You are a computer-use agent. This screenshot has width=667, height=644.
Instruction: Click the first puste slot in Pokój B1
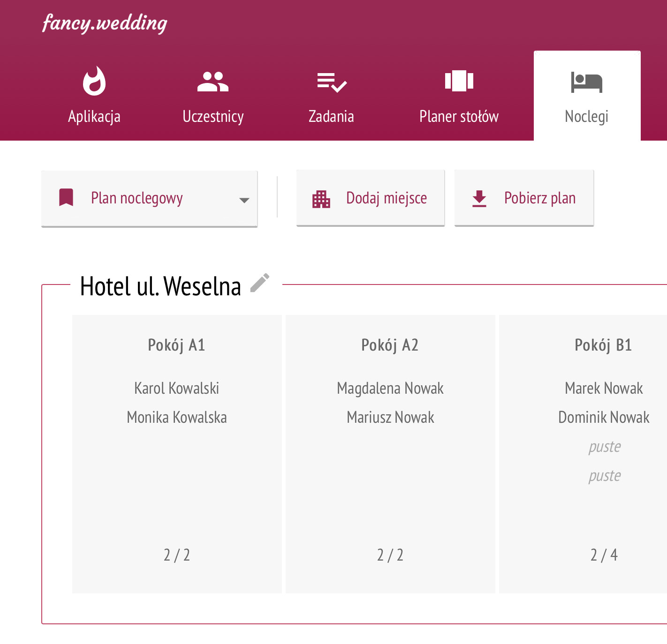tap(605, 447)
